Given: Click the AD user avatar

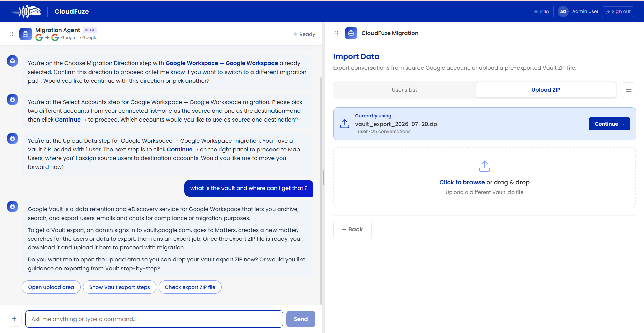Looking at the screenshot, I should click(x=563, y=11).
